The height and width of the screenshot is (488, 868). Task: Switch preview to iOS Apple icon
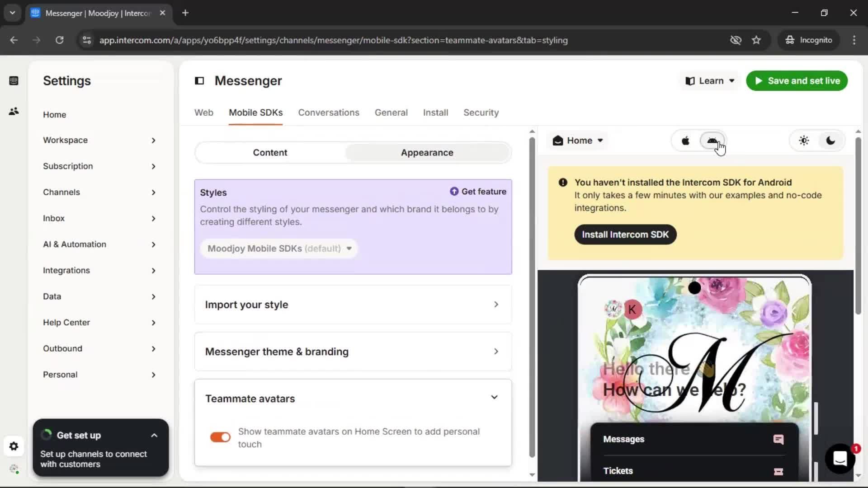(x=685, y=141)
